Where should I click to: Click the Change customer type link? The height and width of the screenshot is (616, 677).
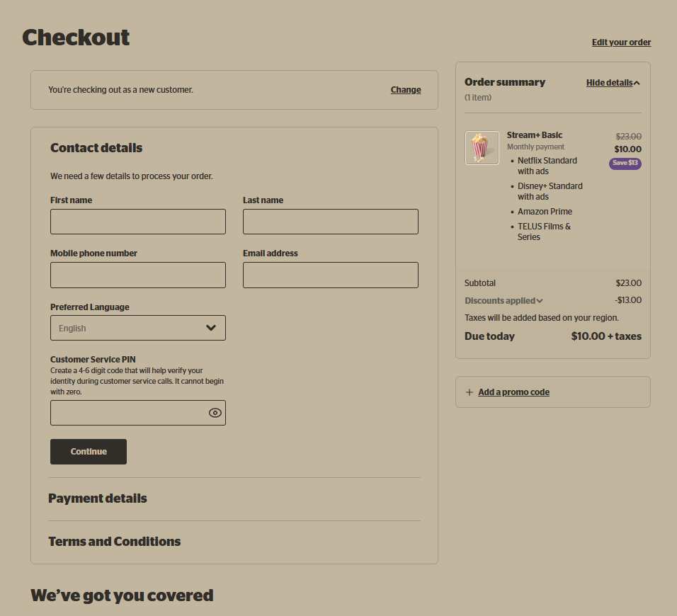tap(406, 90)
